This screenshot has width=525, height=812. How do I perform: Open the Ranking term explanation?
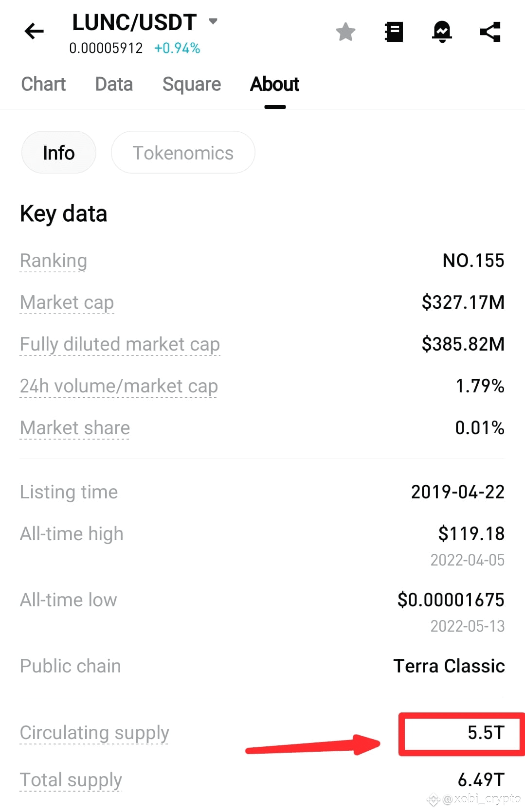click(x=54, y=261)
